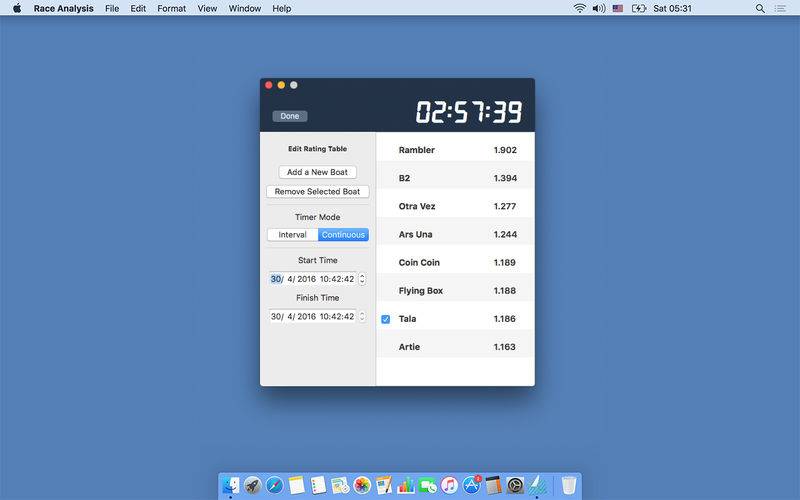800x500 pixels.
Task: Open Finder from the dock
Action: pyautogui.click(x=231, y=485)
